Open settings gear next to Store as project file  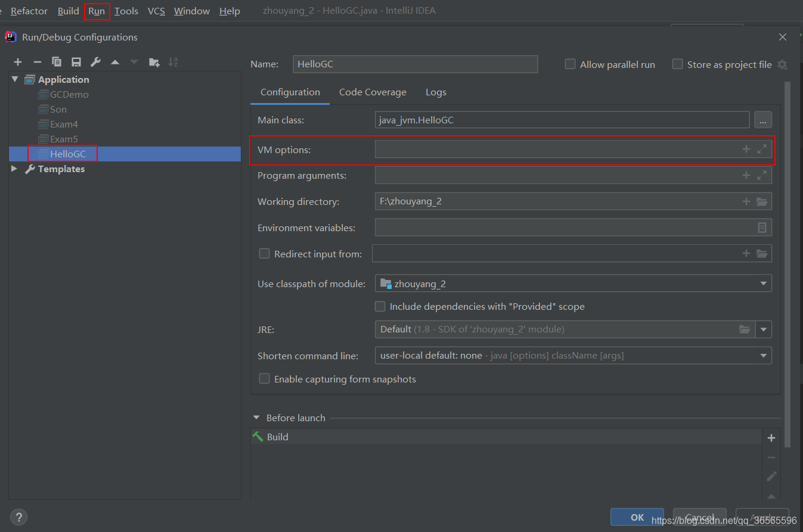[782, 64]
